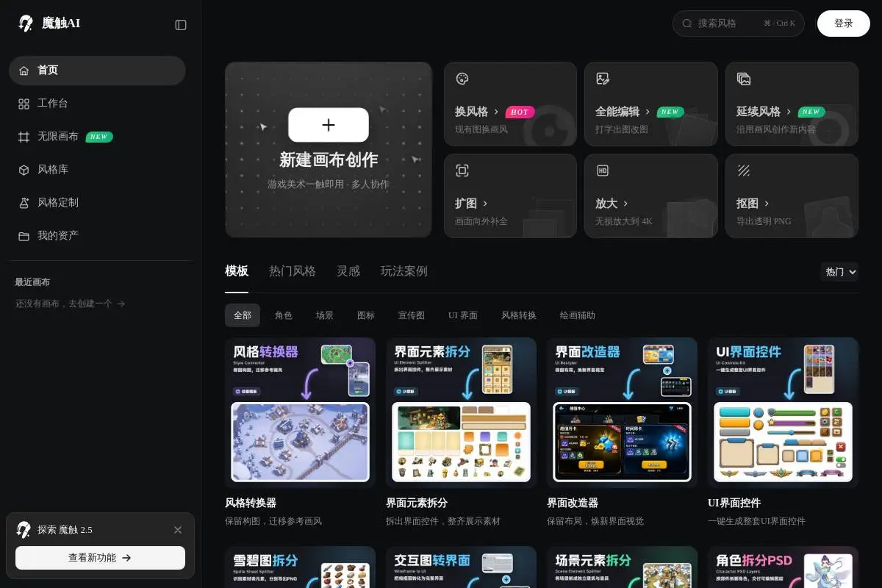Select the 全部 filter chip
This screenshot has height=588, width=882.
243,315
